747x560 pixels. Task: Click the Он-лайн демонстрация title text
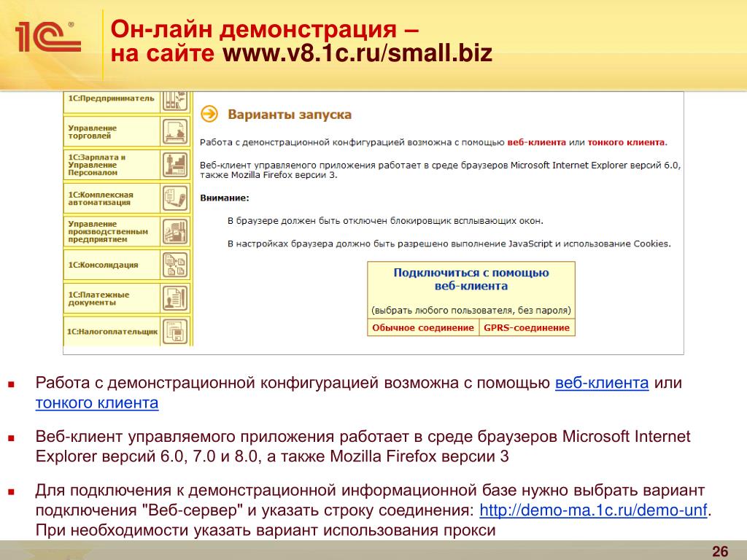coord(265,29)
